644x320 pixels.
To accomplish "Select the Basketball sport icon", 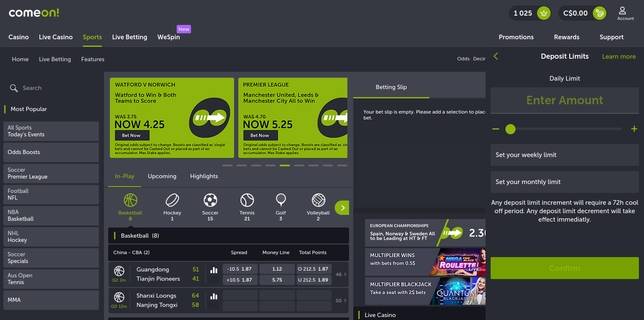I will point(130,200).
